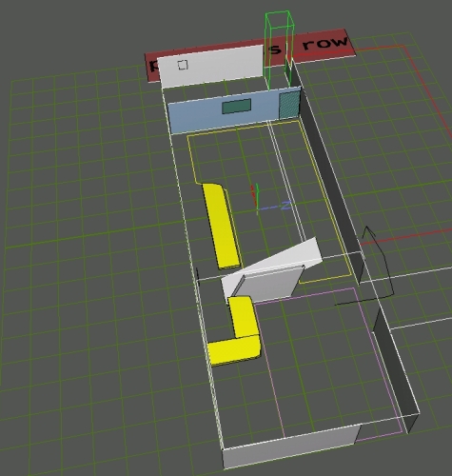Viewport: 452px width, 476px height.
Task: Click small square outline on white panel
Action: pos(183,65)
